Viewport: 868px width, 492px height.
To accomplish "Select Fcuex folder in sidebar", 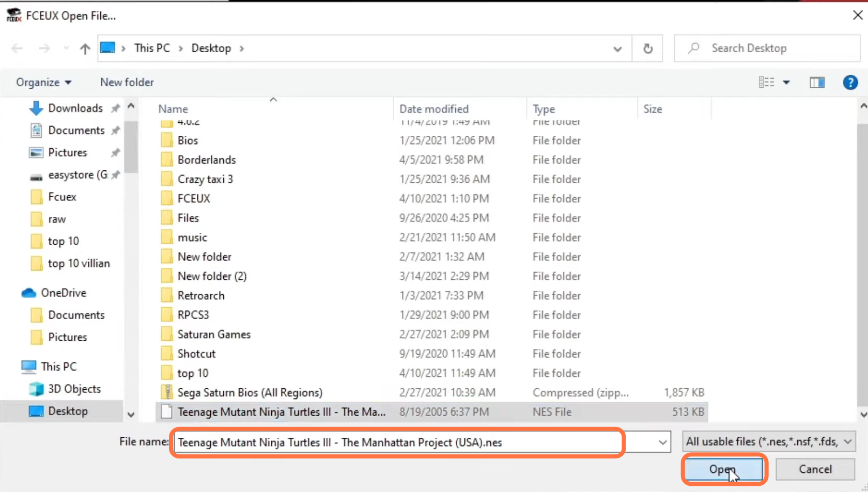I will coord(62,197).
